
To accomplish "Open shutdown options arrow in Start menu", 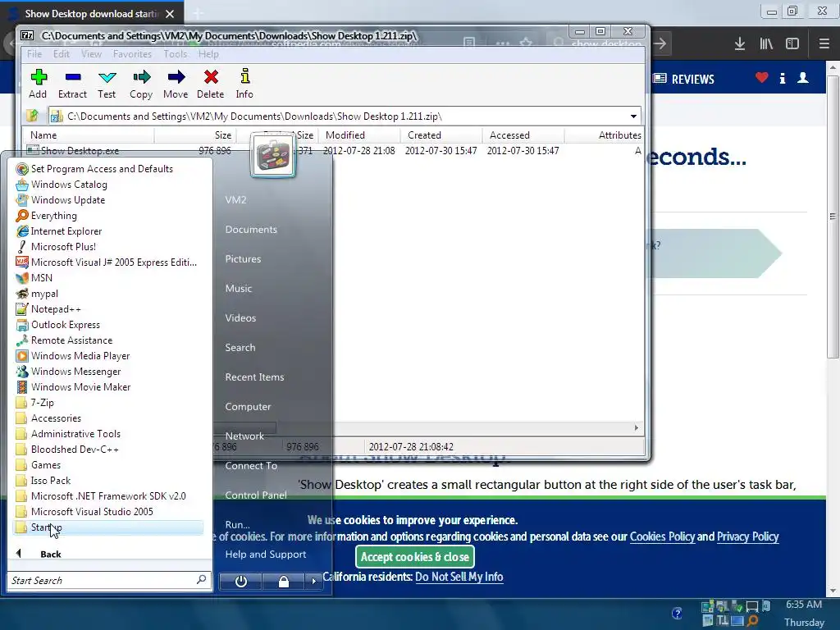I will [x=314, y=582].
